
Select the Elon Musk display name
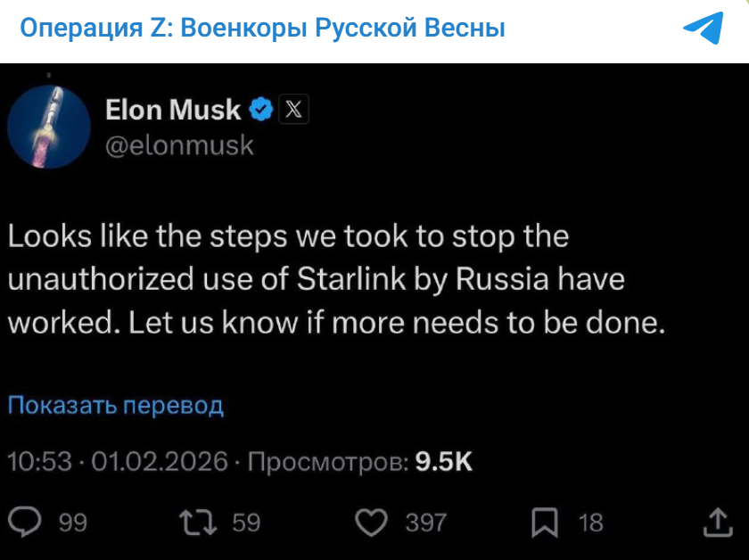point(171,110)
